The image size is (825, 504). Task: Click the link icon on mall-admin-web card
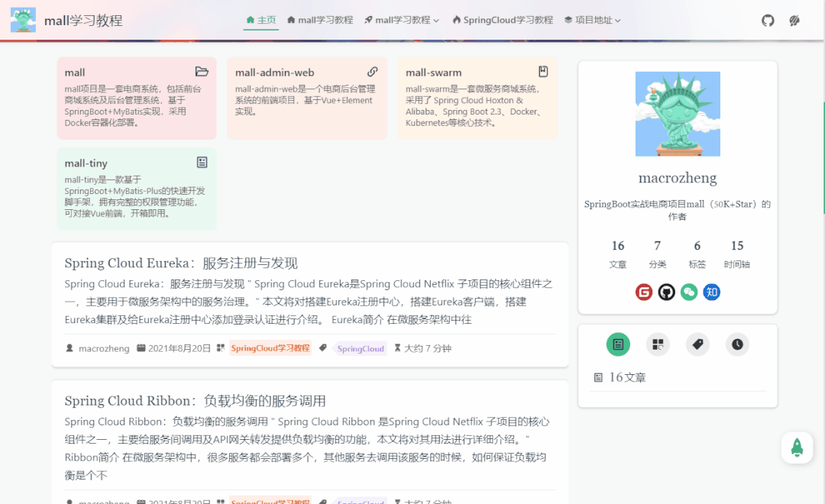coord(373,72)
